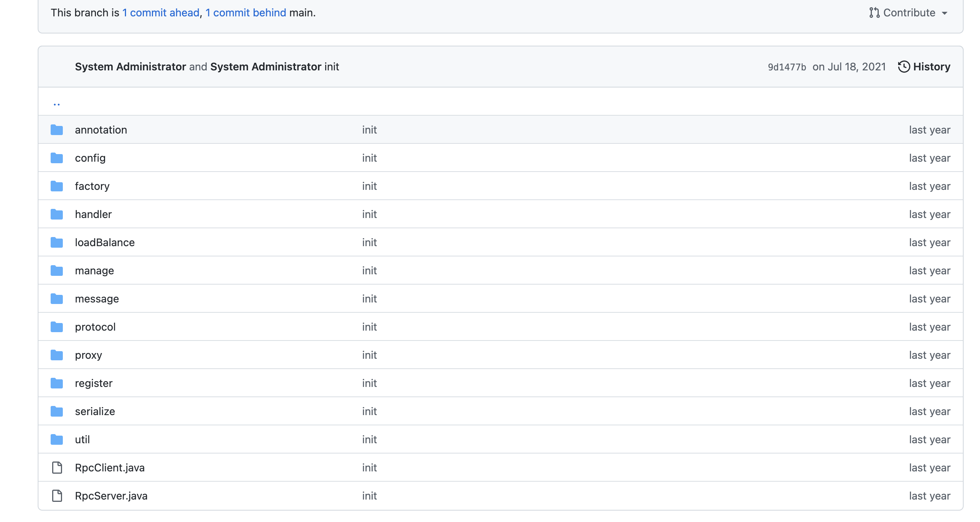Click the util folder icon
Viewport: 980px width, 522px height.
tap(57, 439)
